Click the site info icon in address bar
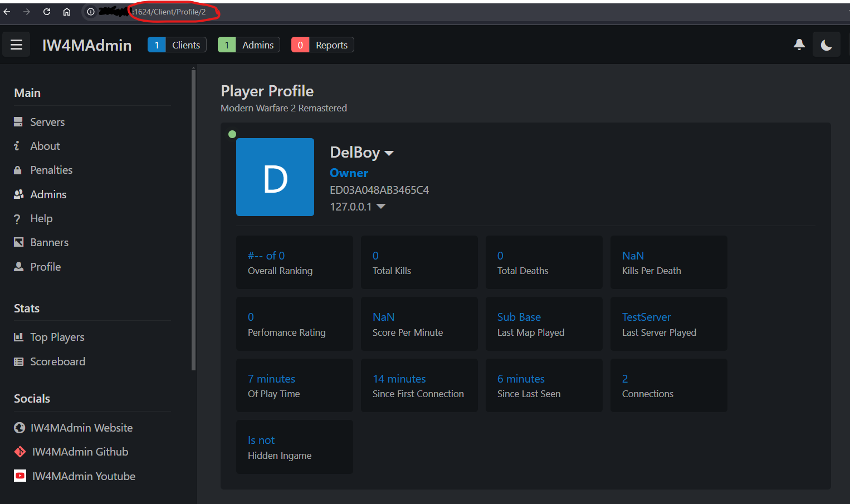The width and height of the screenshot is (850, 504). pyautogui.click(x=91, y=12)
